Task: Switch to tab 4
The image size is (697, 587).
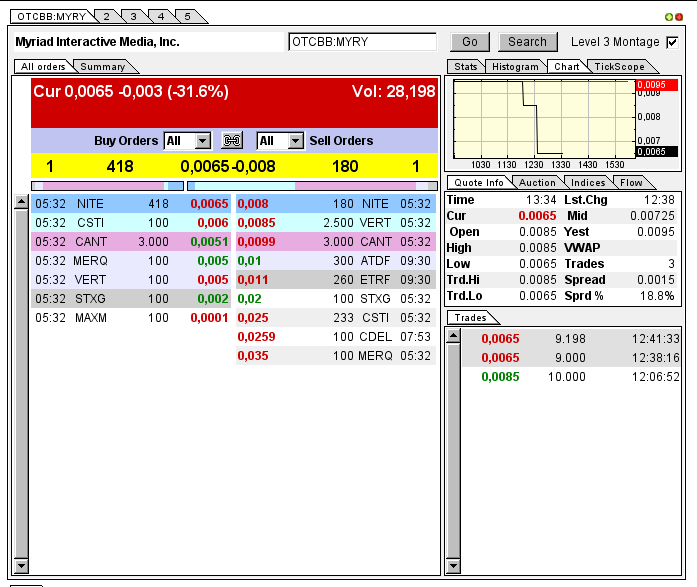Action: [x=161, y=16]
